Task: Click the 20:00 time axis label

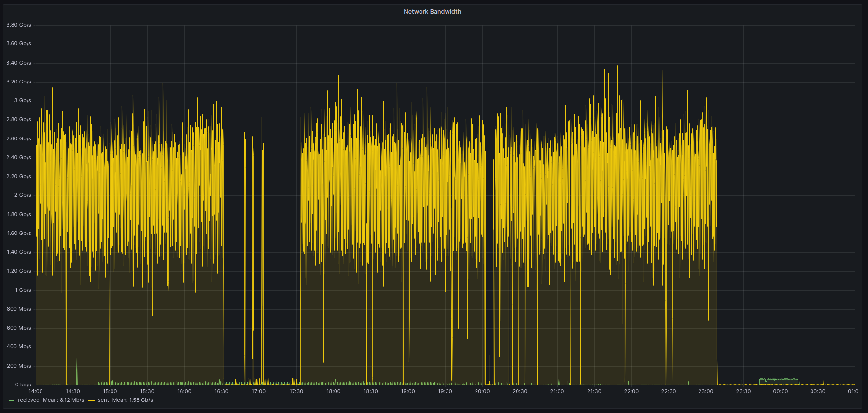Action: [482, 391]
